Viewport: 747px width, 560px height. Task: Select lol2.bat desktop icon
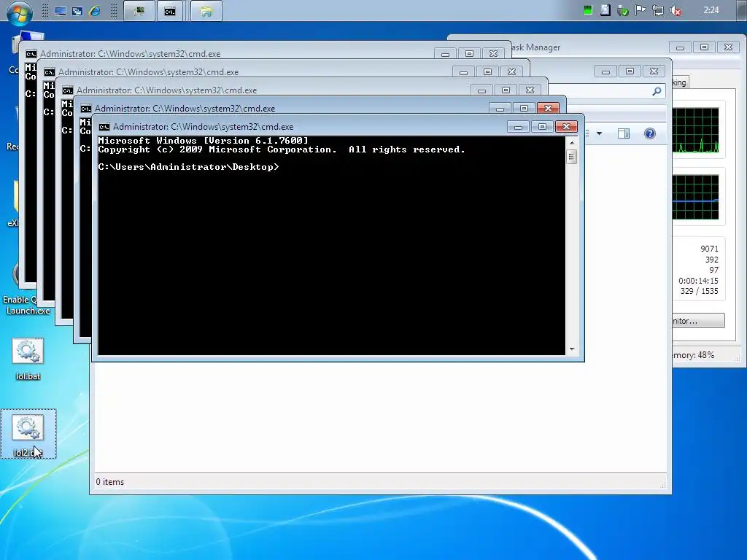[28, 435]
